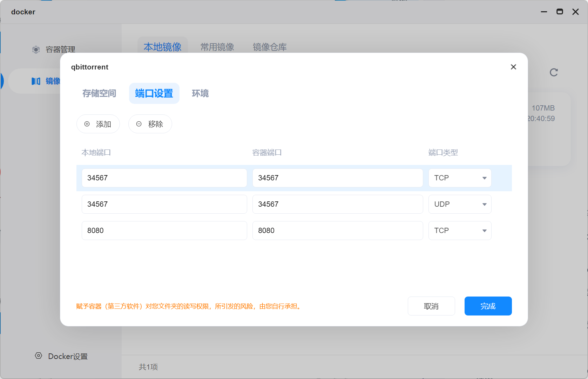The height and width of the screenshot is (379, 588).
Task: Click the 107MB image size text
Action: point(543,108)
